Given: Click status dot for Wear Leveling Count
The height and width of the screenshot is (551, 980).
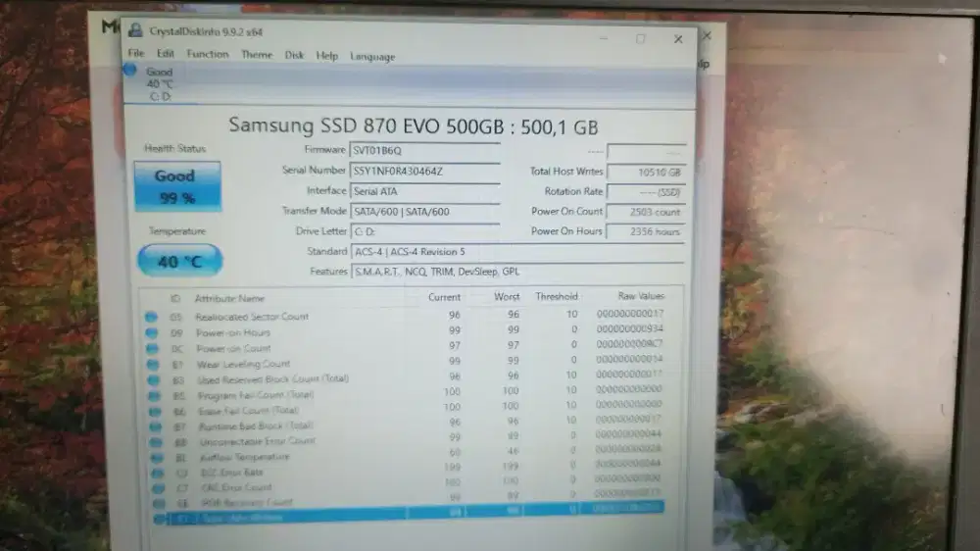Looking at the screenshot, I should tap(153, 364).
